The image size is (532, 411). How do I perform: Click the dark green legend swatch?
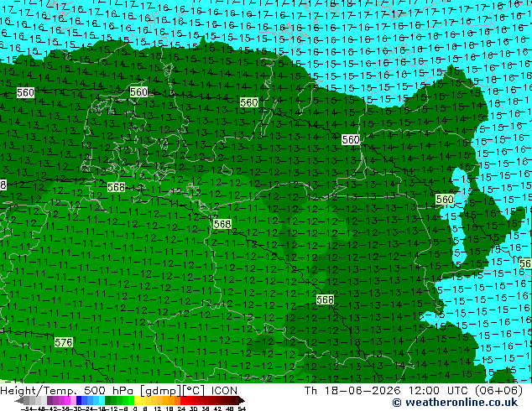pos(107,400)
